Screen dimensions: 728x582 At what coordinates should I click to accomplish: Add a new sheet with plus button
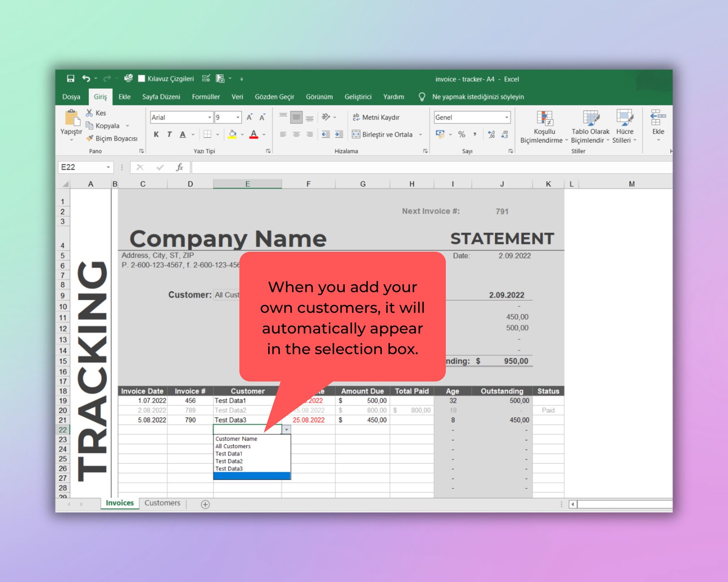coord(205,504)
